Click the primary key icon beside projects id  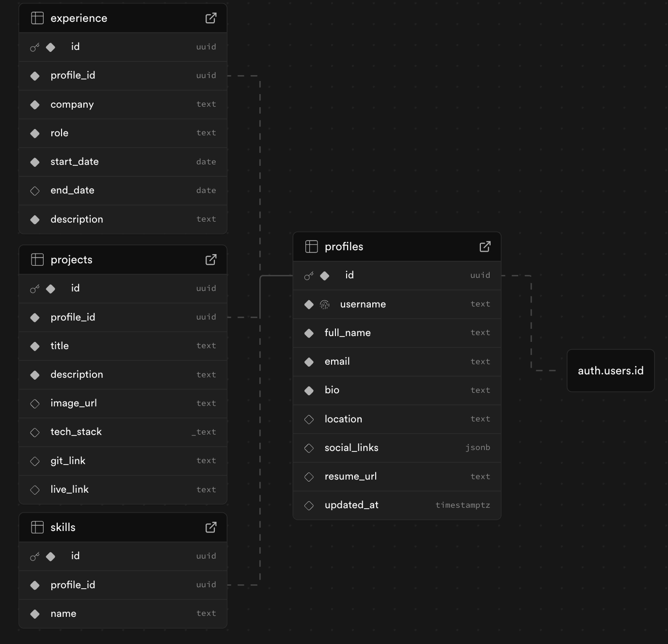click(x=34, y=289)
